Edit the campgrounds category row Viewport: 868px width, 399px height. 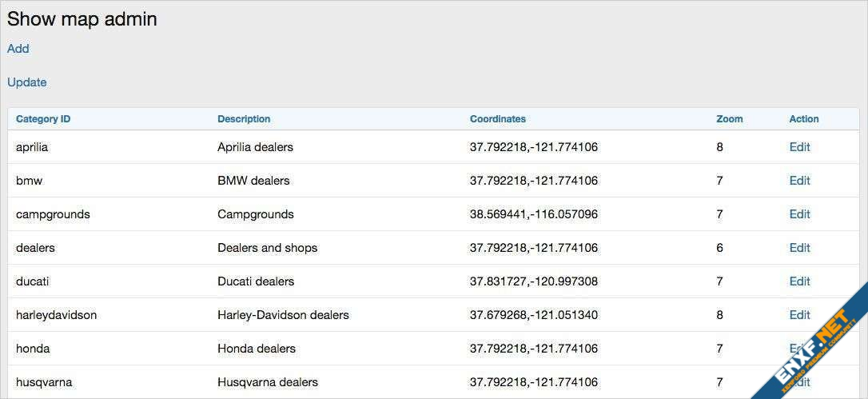799,214
